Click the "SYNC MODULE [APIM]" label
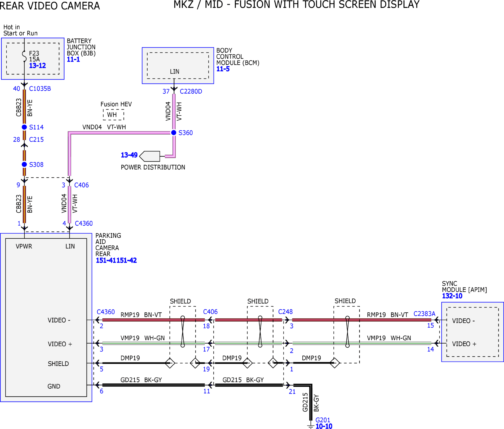The width and height of the screenshot is (504, 429). [x=464, y=287]
